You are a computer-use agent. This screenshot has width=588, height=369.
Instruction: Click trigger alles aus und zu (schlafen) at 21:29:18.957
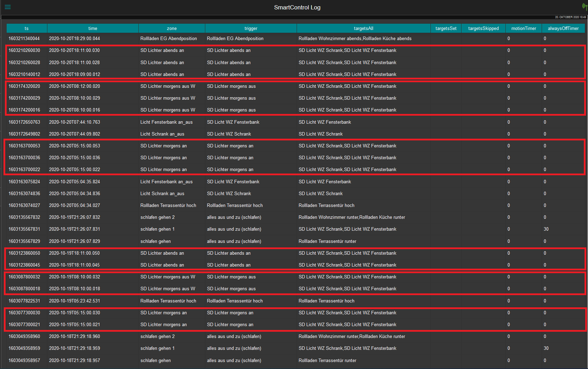[234, 360]
